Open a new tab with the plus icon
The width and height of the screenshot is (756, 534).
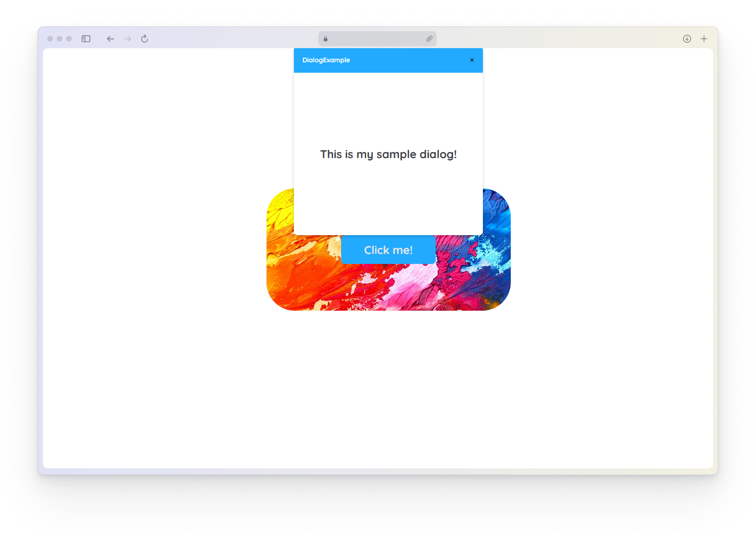(x=704, y=39)
